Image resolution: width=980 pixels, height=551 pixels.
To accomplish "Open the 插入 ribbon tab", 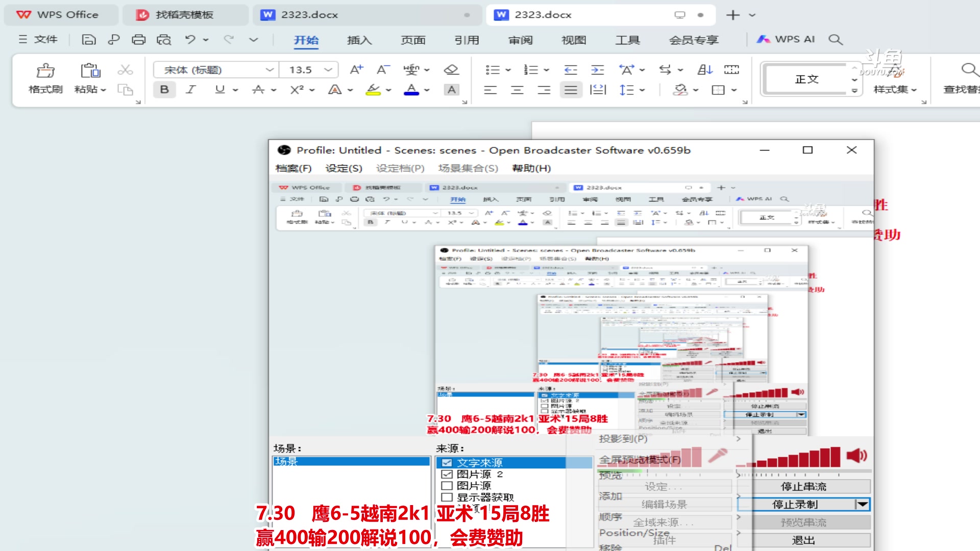I will coord(359,40).
